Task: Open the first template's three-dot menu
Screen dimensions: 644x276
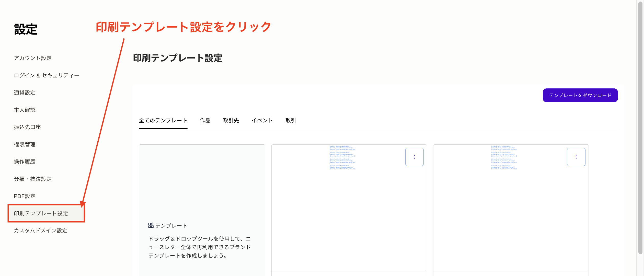Action: tap(414, 157)
